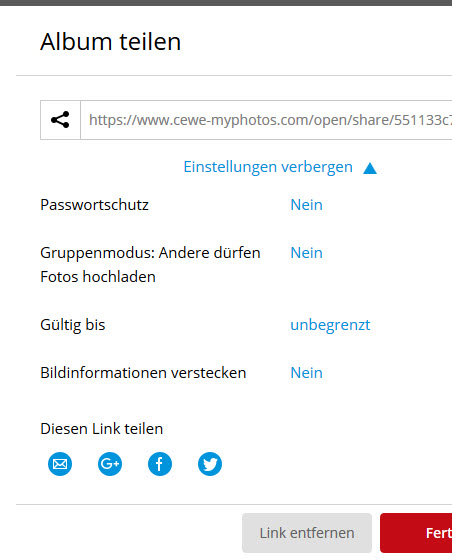452x560 pixels.
Task: Click the 'Link entfernen' button
Action: tap(307, 533)
